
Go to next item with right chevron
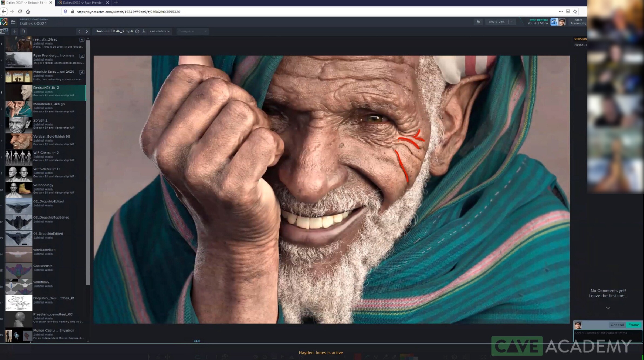[87, 31]
